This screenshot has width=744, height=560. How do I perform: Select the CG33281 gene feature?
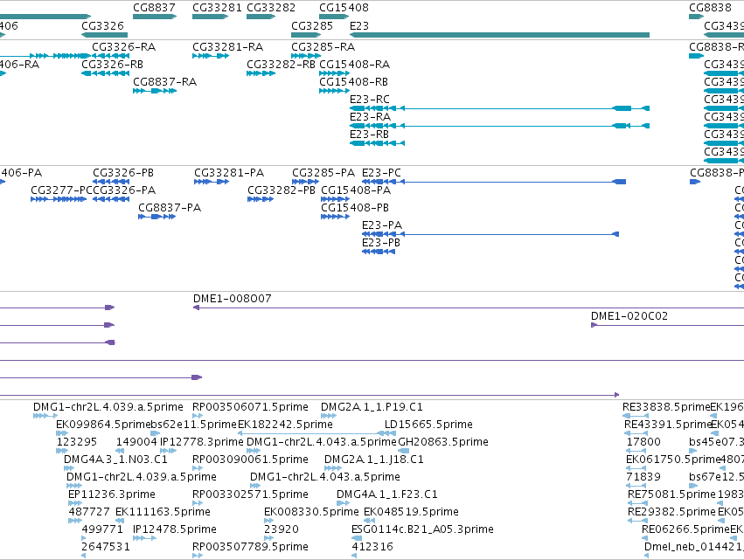coord(210,17)
